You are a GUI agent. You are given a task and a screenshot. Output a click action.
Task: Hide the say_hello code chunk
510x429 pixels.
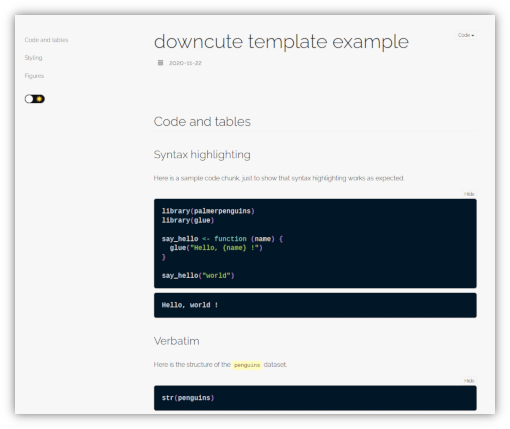[x=469, y=194]
